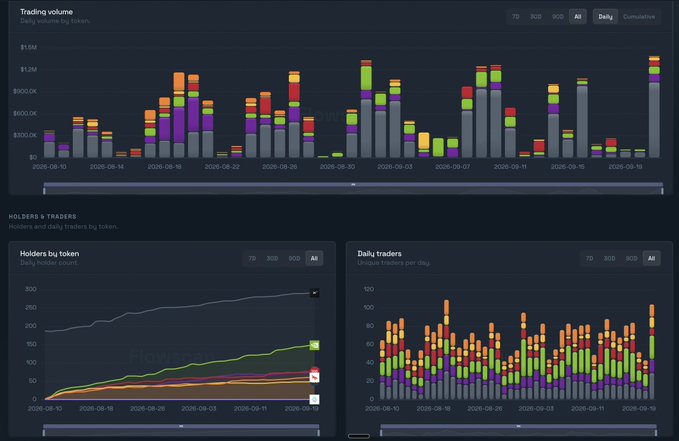Image resolution: width=679 pixels, height=441 pixels.
Task: Select All range in Holders by token
Action: 314,258
